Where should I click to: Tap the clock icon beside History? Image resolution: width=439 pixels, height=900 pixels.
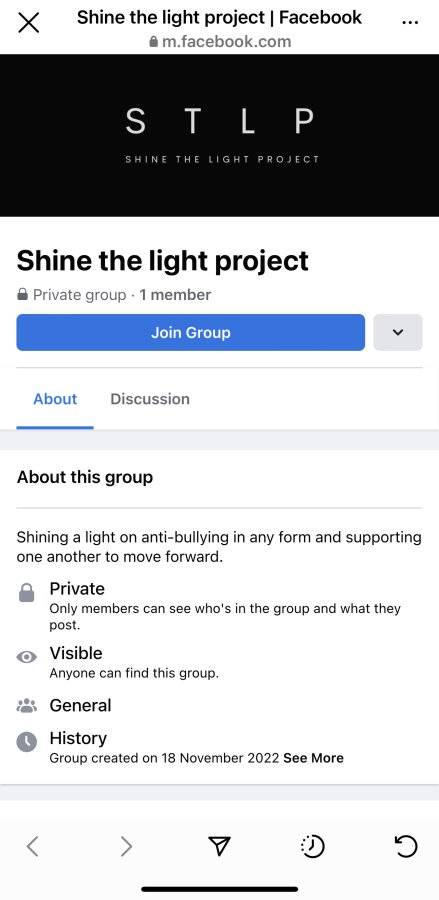click(26, 742)
